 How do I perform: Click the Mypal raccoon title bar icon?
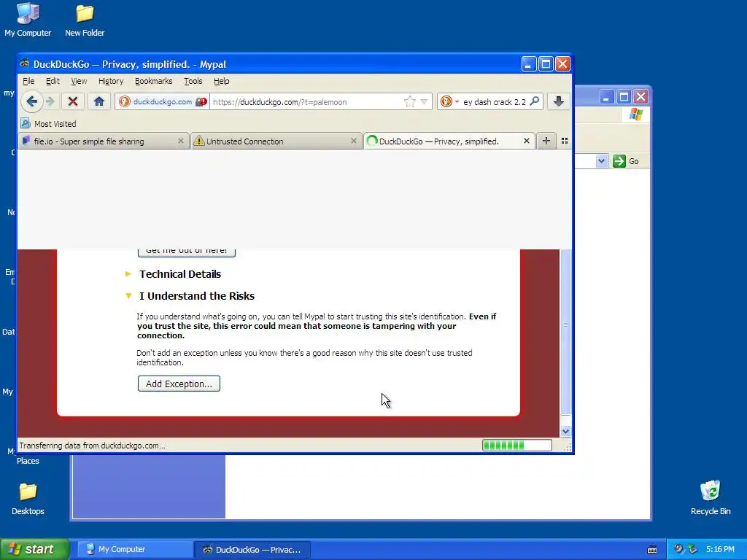(x=25, y=64)
